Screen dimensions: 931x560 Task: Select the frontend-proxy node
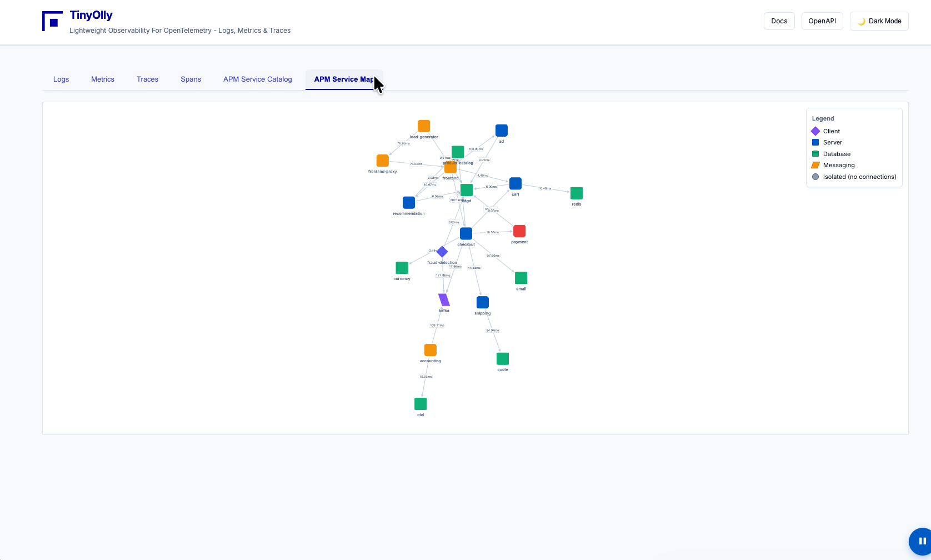(x=383, y=161)
